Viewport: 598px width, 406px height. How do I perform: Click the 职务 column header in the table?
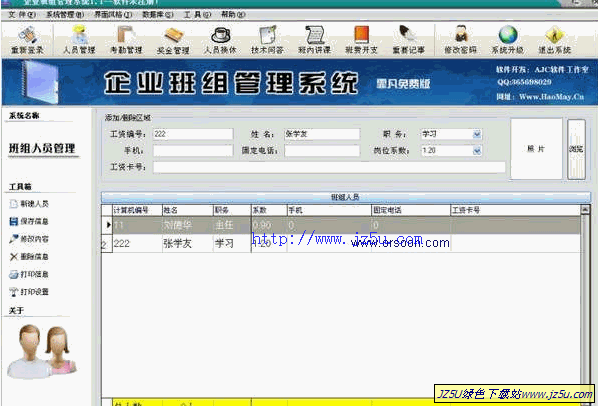pyautogui.click(x=232, y=210)
